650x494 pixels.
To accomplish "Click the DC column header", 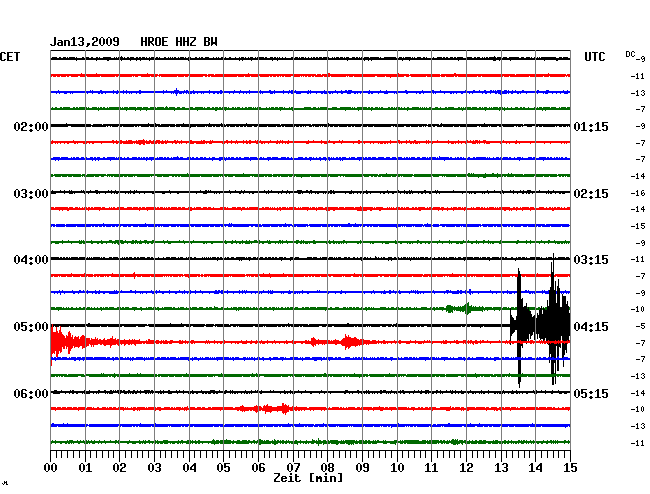I will [630, 54].
